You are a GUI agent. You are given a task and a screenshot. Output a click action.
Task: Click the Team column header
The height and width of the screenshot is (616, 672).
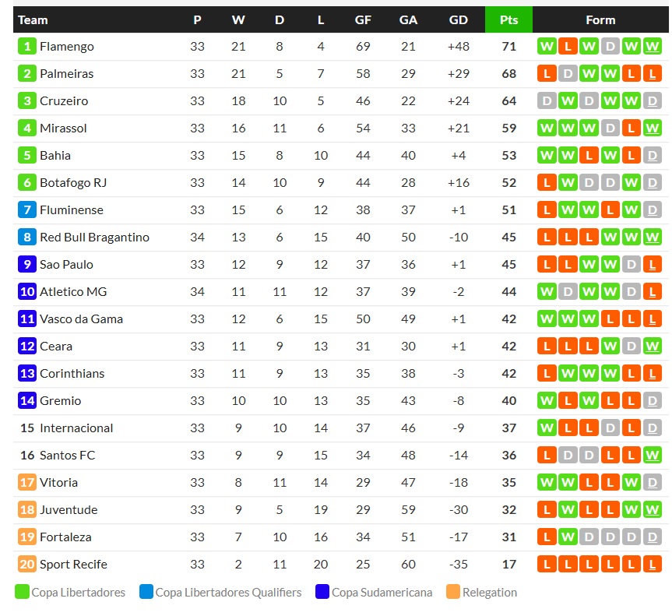pos(33,20)
